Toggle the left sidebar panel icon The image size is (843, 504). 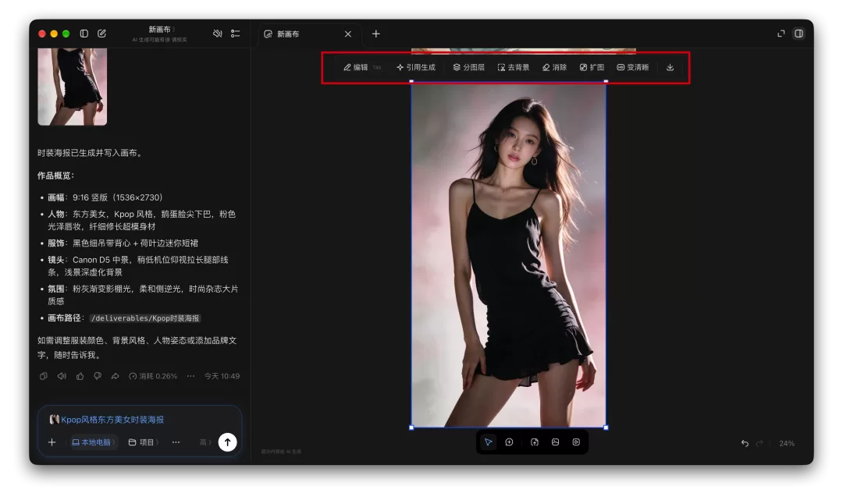tap(84, 34)
